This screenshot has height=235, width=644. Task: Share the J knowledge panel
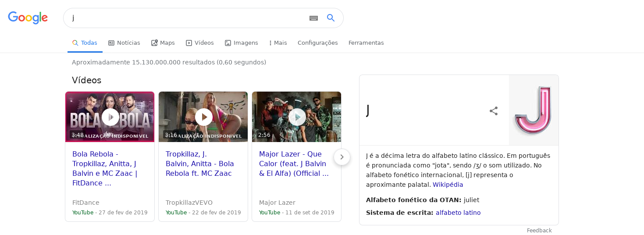point(494,111)
